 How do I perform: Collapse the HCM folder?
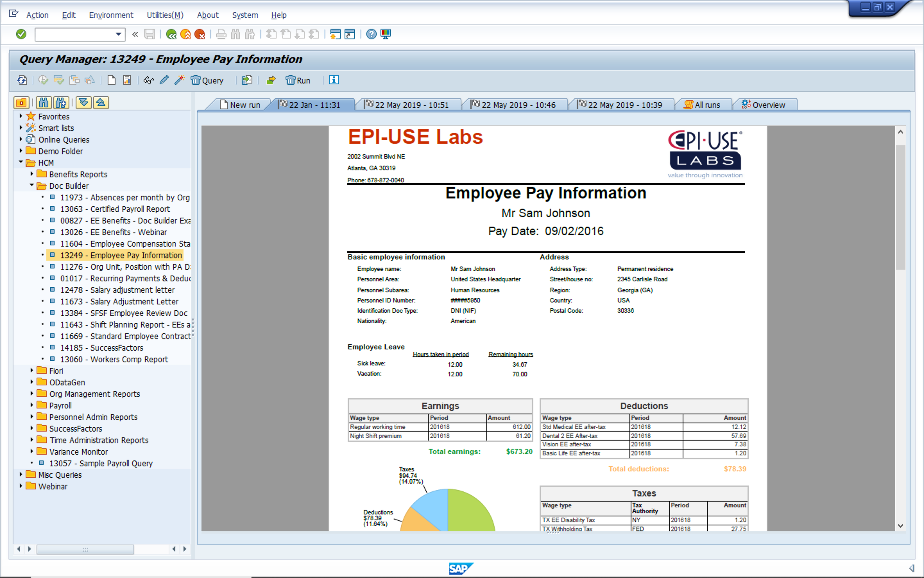21,162
